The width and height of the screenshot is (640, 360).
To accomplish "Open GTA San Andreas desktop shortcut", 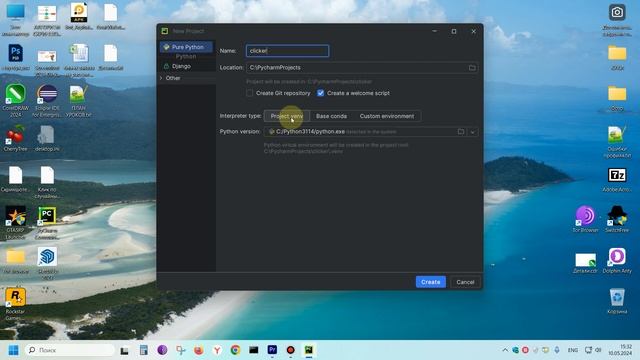I will coord(16,222).
